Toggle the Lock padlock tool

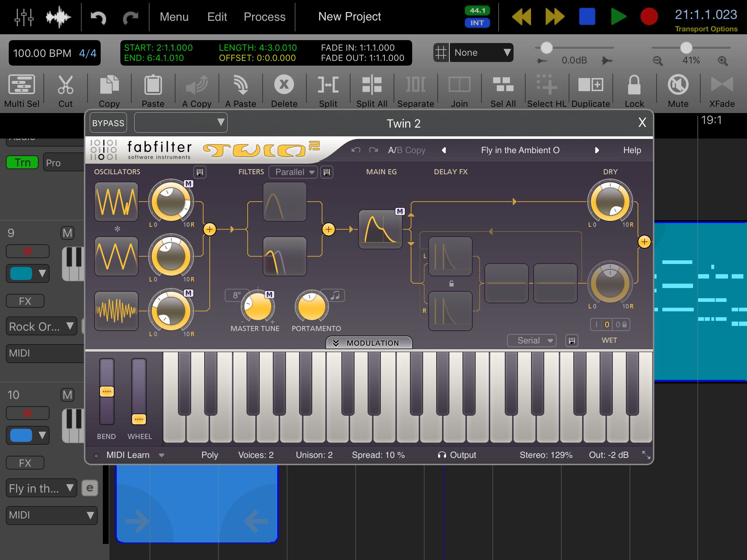[x=634, y=91]
